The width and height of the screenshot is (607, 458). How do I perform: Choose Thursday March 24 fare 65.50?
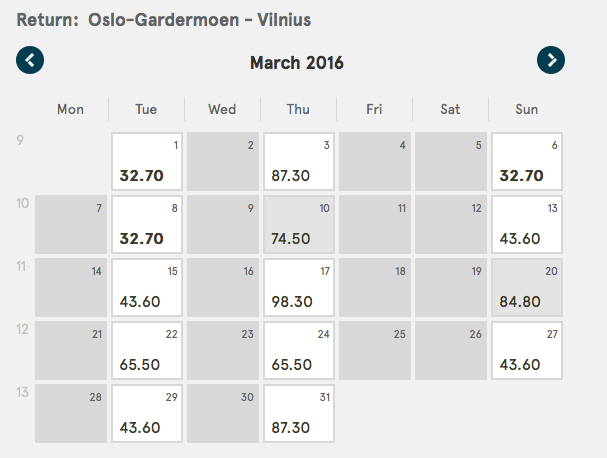[x=299, y=350]
